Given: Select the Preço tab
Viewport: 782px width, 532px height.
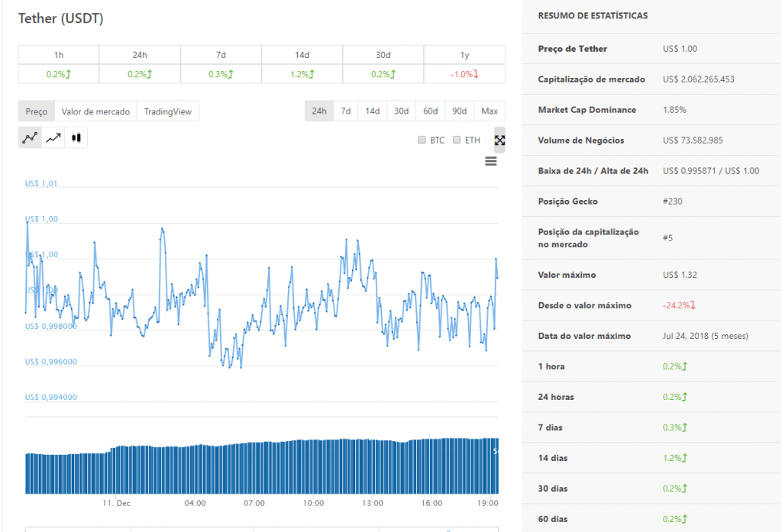Looking at the screenshot, I should click(x=36, y=111).
